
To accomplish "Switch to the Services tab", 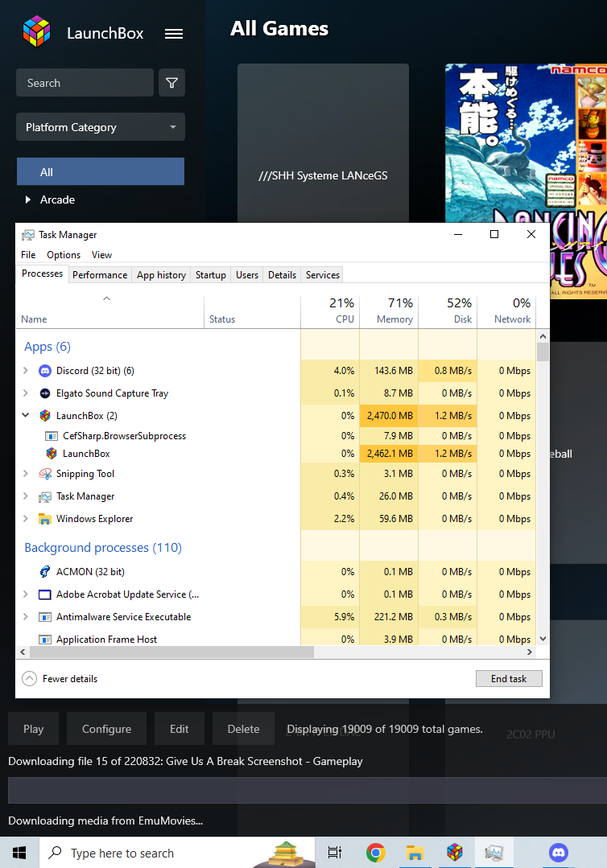I will click(x=322, y=275).
